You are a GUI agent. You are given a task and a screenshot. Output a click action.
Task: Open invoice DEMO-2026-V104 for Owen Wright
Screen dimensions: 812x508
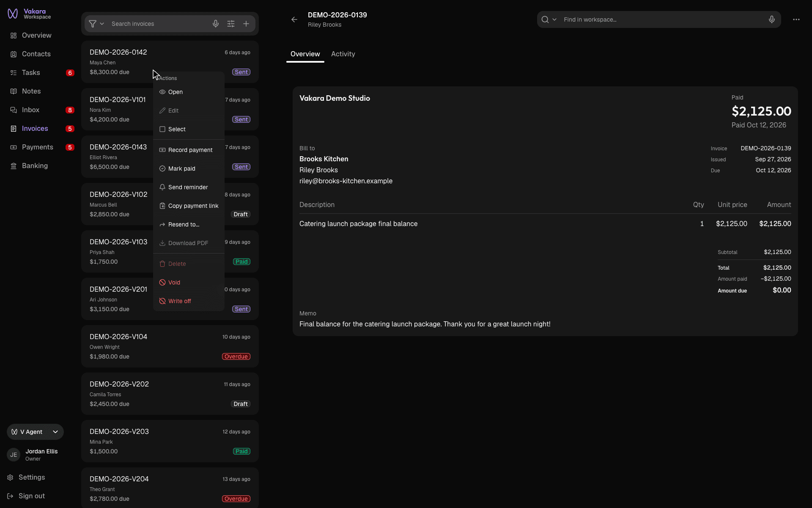click(x=170, y=346)
